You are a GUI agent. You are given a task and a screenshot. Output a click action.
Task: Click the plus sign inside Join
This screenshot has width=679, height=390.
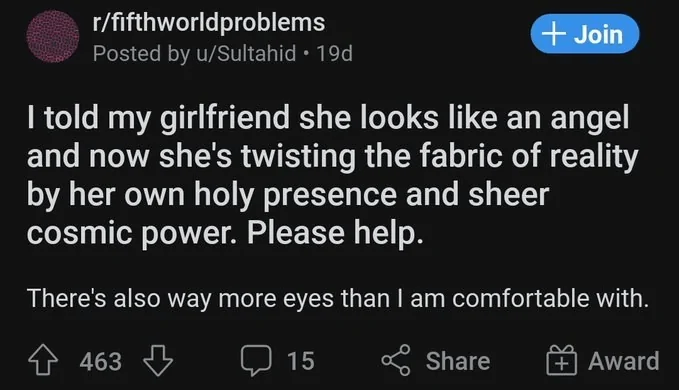tap(554, 34)
